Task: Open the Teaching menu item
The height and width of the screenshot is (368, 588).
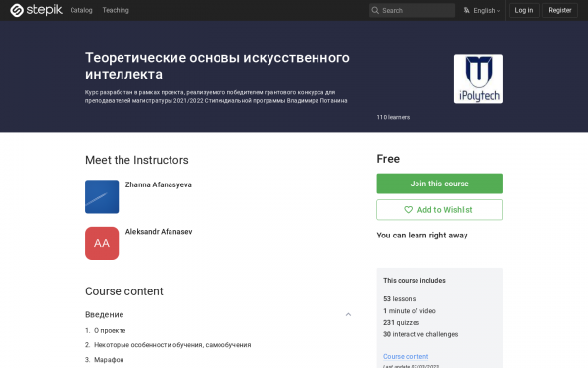Action: coord(116,10)
